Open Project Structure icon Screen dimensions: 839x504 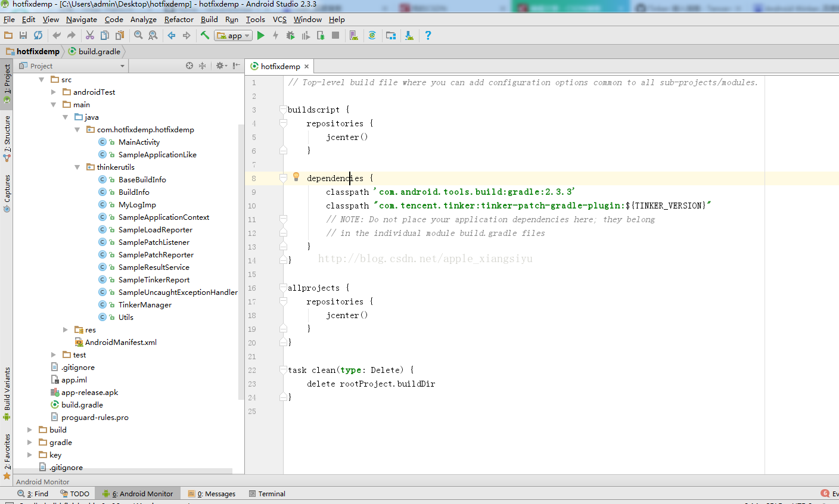tap(391, 36)
